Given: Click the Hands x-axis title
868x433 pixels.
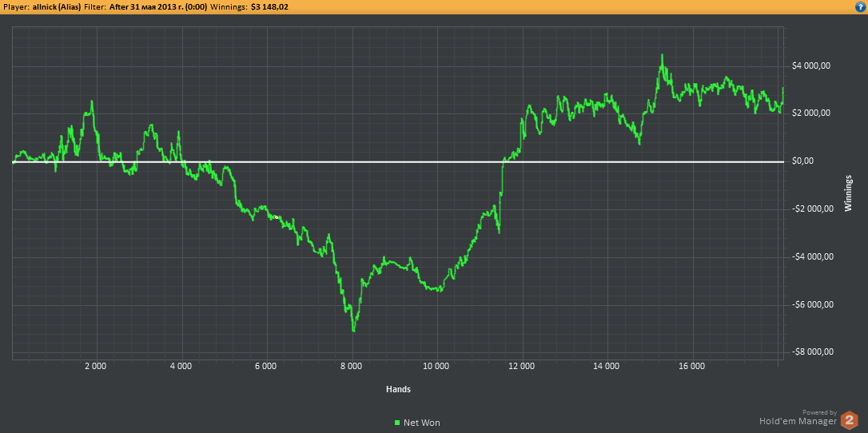Looking at the screenshot, I should 398,389.
